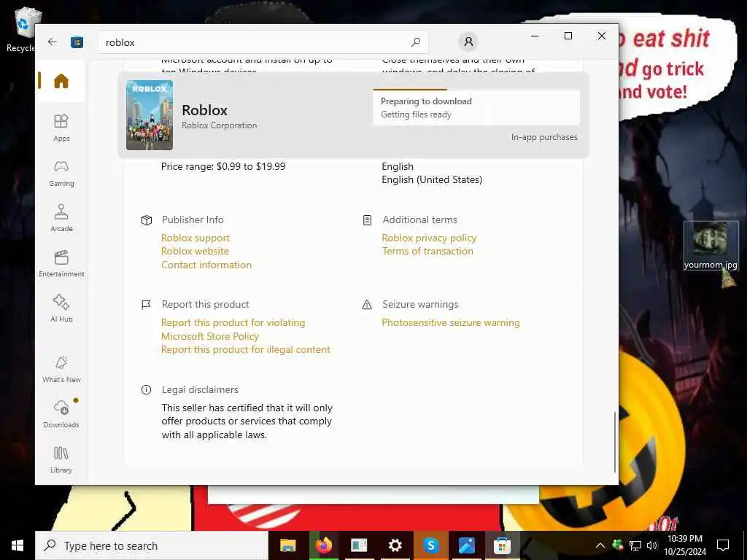Open the Terms of transaction link

[427, 251]
